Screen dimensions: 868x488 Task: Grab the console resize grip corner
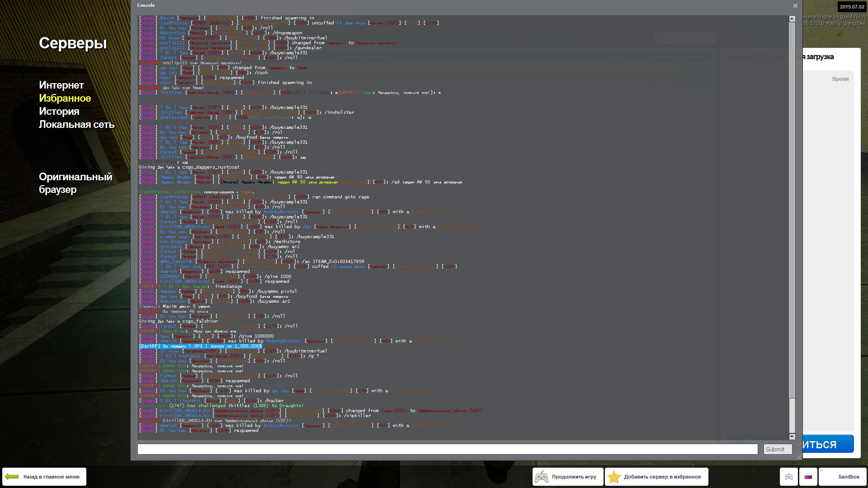click(x=799, y=457)
